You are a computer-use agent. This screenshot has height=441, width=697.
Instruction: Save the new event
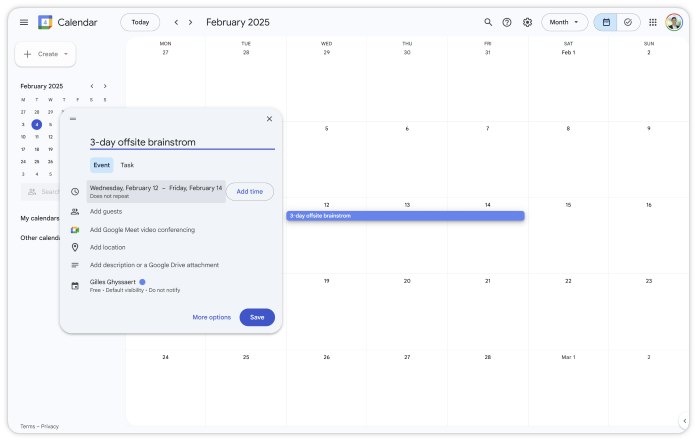pyautogui.click(x=257, y=317)
